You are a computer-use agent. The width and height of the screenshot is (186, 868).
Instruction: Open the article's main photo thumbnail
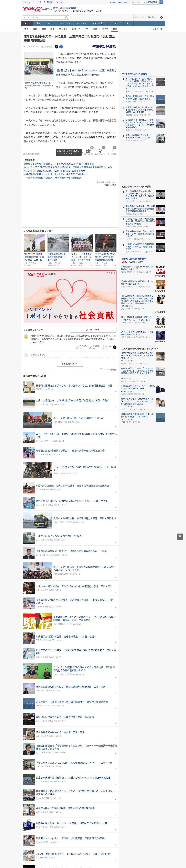[39, 67]
